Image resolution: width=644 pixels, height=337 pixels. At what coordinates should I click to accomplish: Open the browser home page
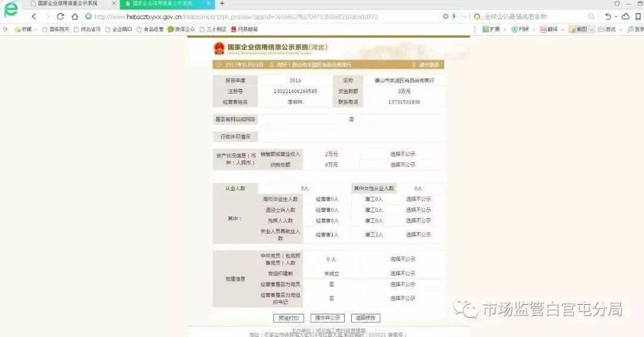click(x=75, y=17)
